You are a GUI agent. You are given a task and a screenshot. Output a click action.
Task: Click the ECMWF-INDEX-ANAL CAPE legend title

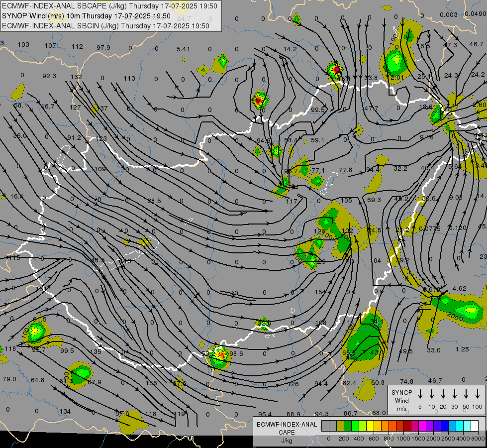[x=287, y=428]
